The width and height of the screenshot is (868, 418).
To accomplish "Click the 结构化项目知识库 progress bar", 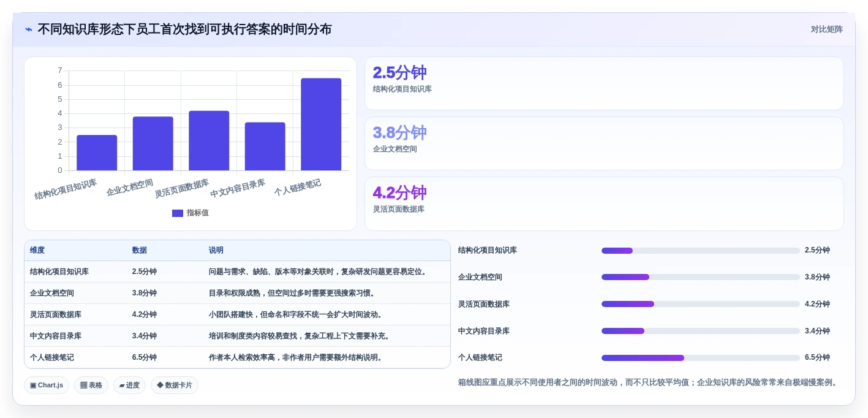I will (x=701, y=251).
